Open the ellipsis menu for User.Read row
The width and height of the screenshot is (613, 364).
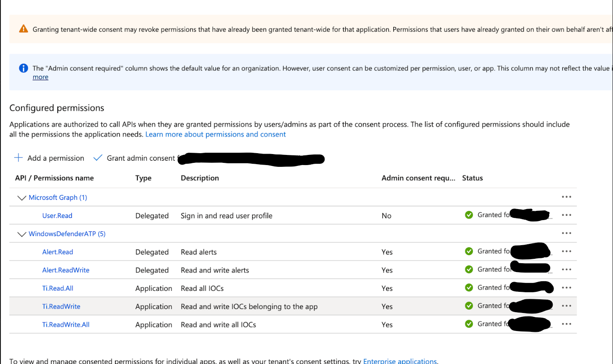[x=567, y=215]
